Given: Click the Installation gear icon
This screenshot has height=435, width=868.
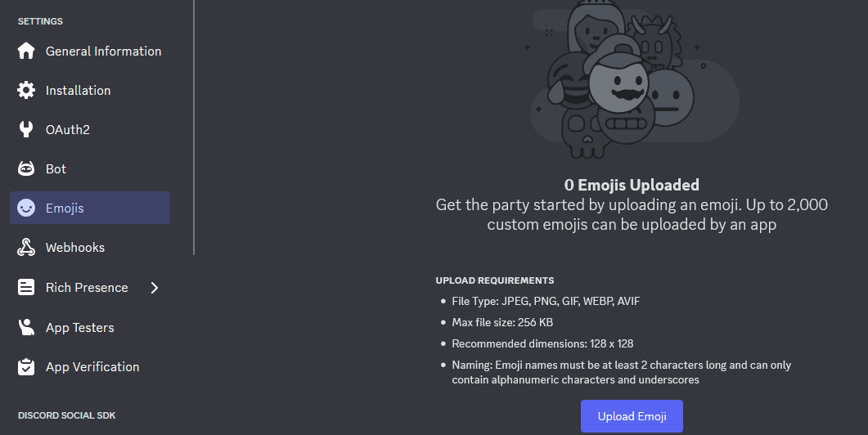Looking at the screenshot, I should (x=26, y=90).
